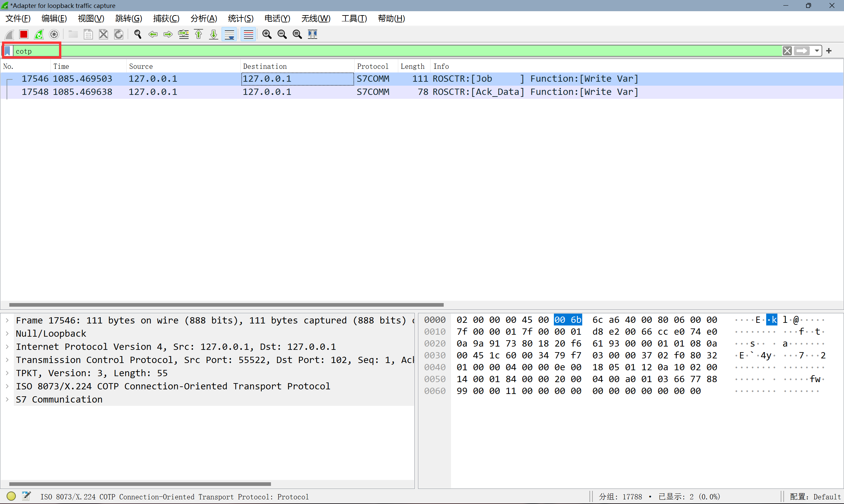This screenshot has height=504, width=844.
Task: Click the 配置: Default profile in status bar
Action: 815,497
